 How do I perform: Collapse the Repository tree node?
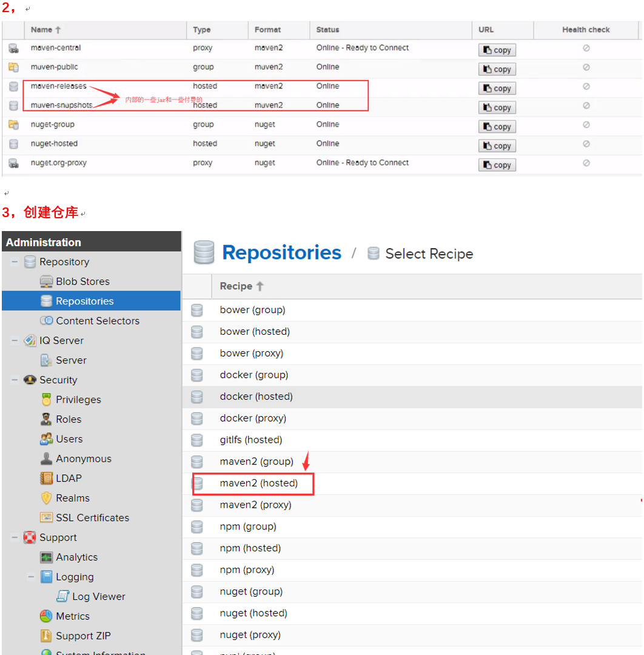pos(15,262)
